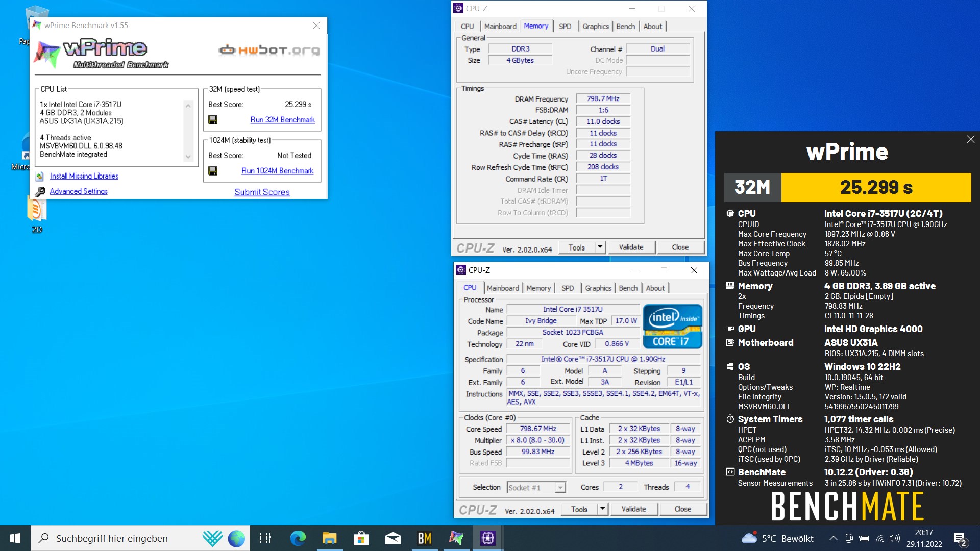Click the CPU List scrollbar up arrow
980x551 pixels.
[188, 106]
